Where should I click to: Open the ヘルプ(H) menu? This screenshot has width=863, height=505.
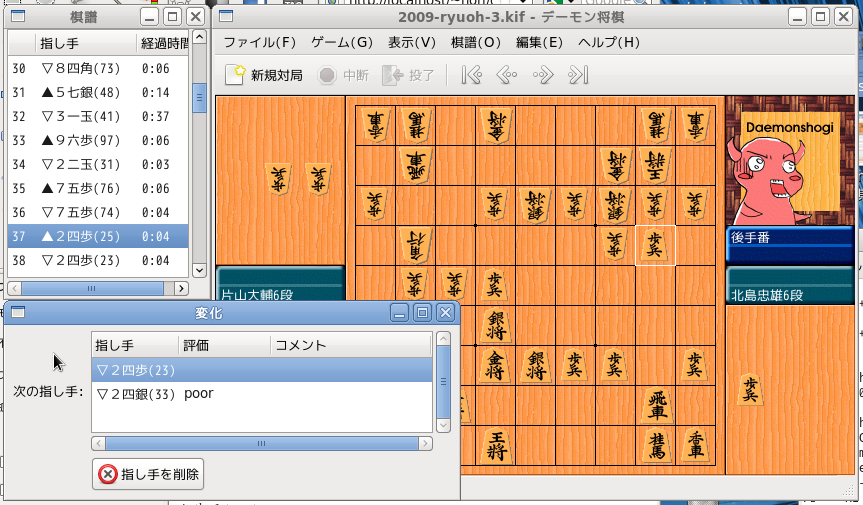tap(609, 42)
